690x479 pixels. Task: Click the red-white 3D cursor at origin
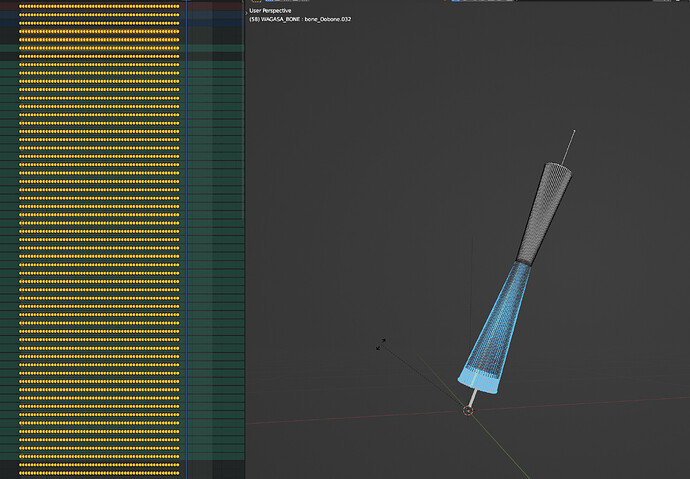[468, 411]
